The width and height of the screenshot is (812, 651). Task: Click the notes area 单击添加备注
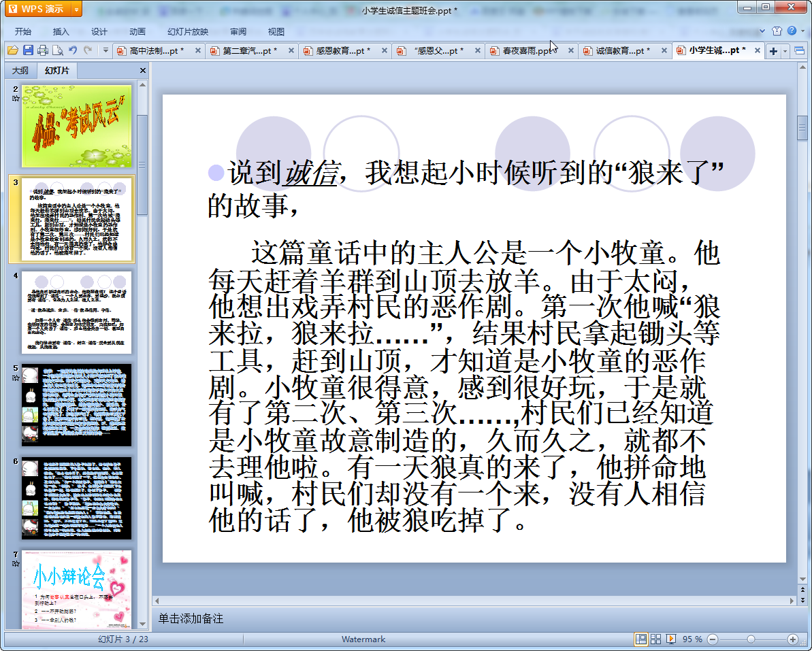(191, 618)
